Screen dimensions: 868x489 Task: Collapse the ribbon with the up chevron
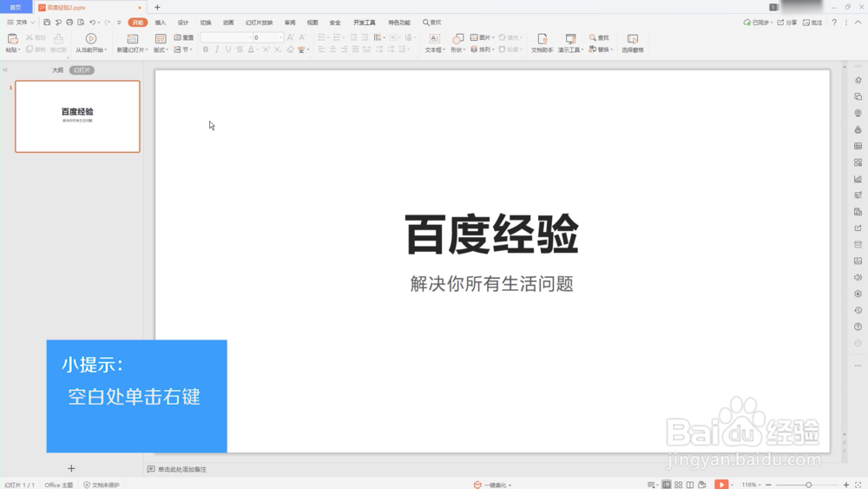click(858, 23)
